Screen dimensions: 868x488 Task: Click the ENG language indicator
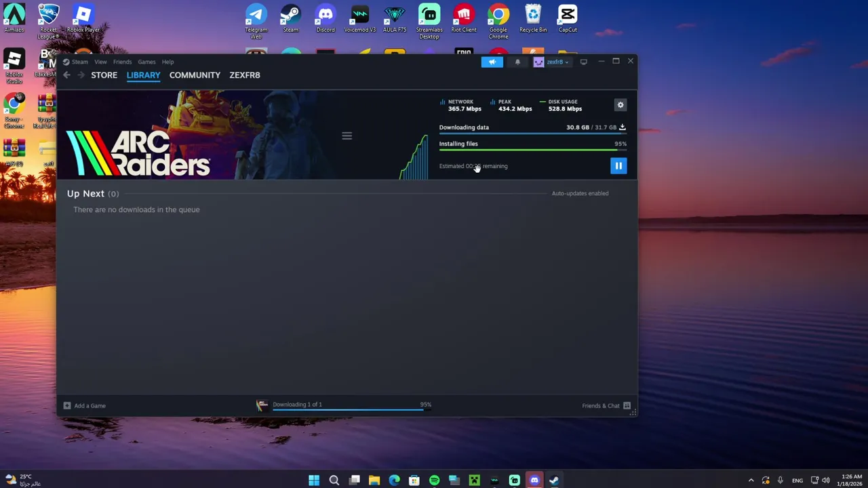point(797,481)
